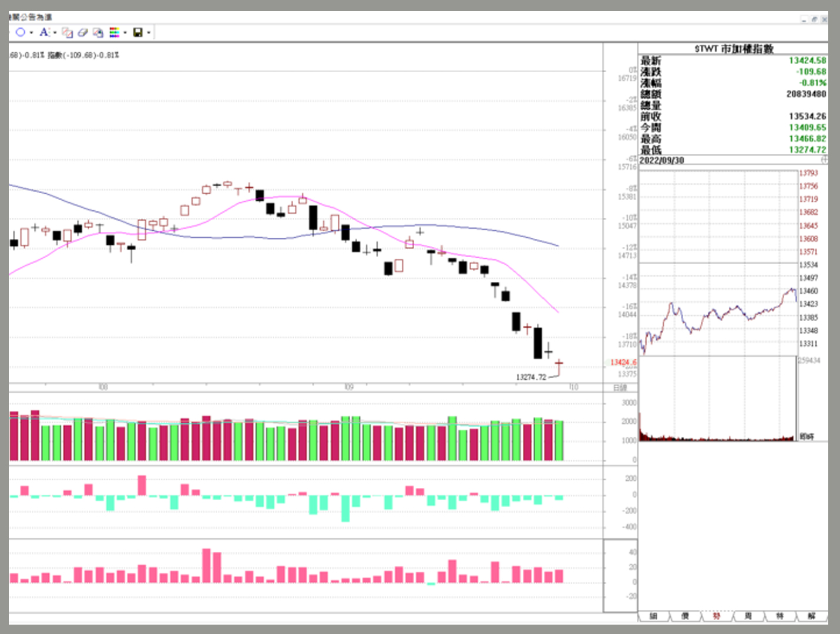
Task: Click the 總額 value 20839480
Action: (806, 94)
